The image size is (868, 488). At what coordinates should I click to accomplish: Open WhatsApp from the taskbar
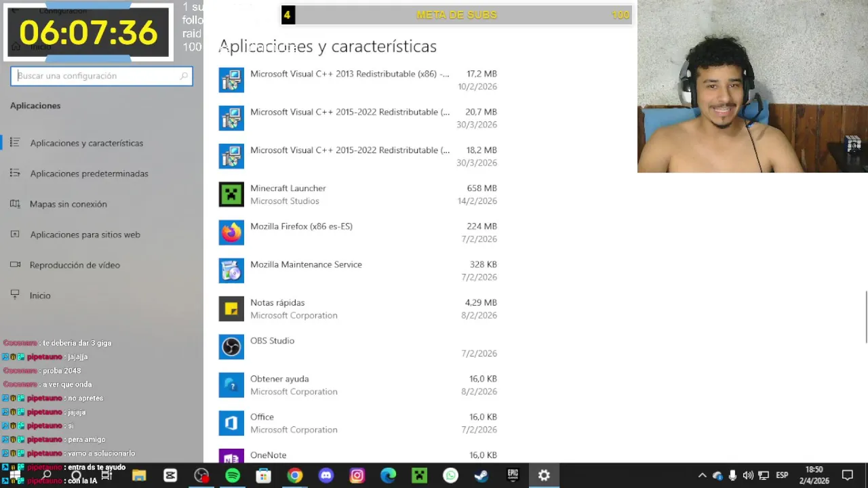pyautogui.click(x=451, y=476)
